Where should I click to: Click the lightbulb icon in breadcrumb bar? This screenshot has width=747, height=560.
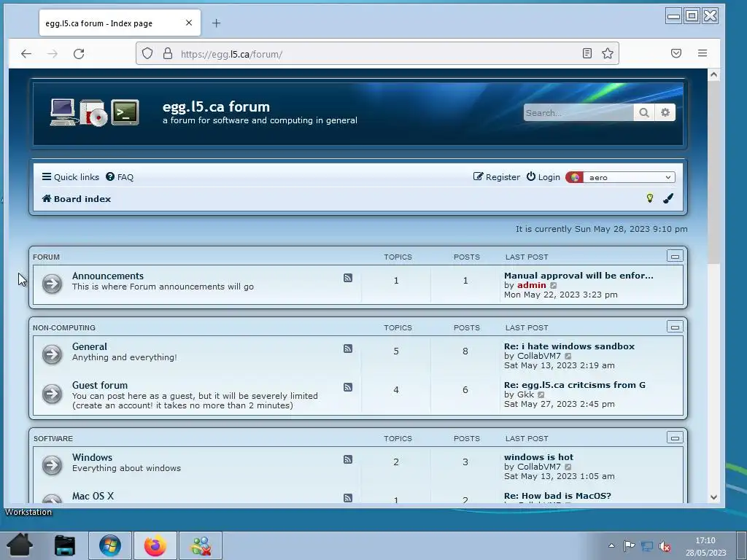[x=649, y=198]
